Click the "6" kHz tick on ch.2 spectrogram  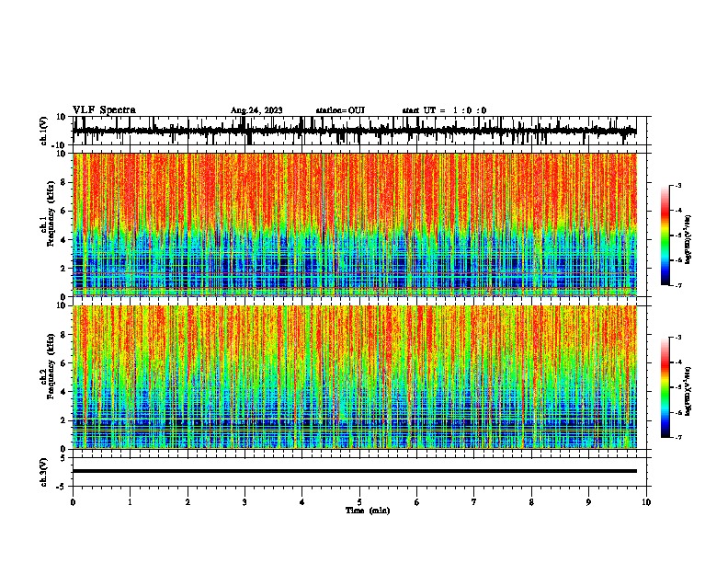[x=63, y=363]
